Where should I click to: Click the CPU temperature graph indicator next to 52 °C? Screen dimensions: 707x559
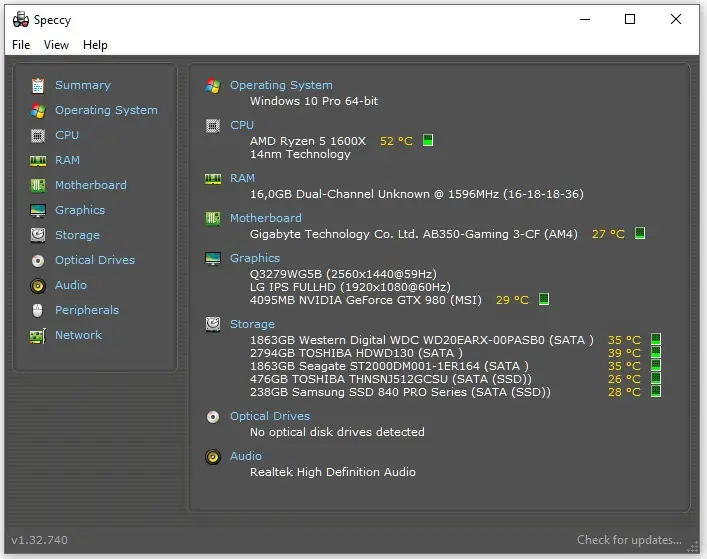click(428, 140)
